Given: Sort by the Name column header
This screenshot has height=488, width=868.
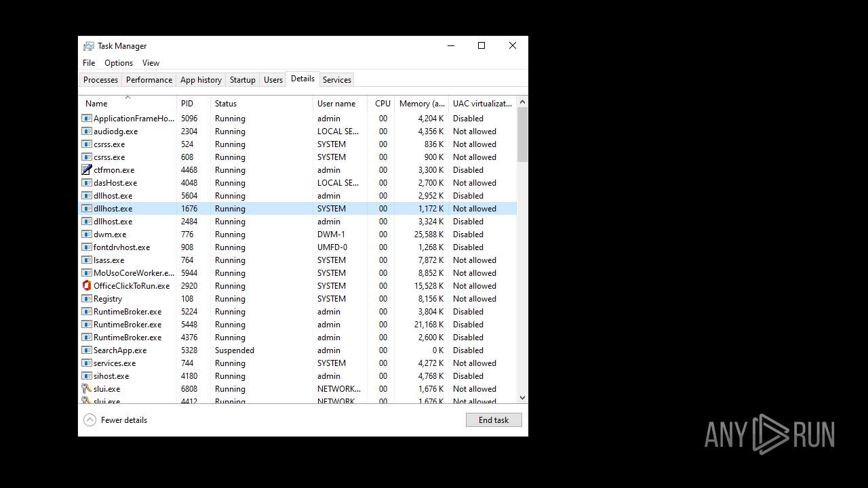Looking at the screenshot, I should click(127, 104).
